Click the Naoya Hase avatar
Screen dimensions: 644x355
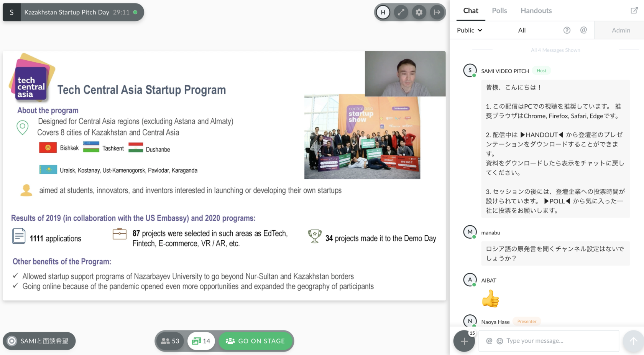(x=470, y=321)
